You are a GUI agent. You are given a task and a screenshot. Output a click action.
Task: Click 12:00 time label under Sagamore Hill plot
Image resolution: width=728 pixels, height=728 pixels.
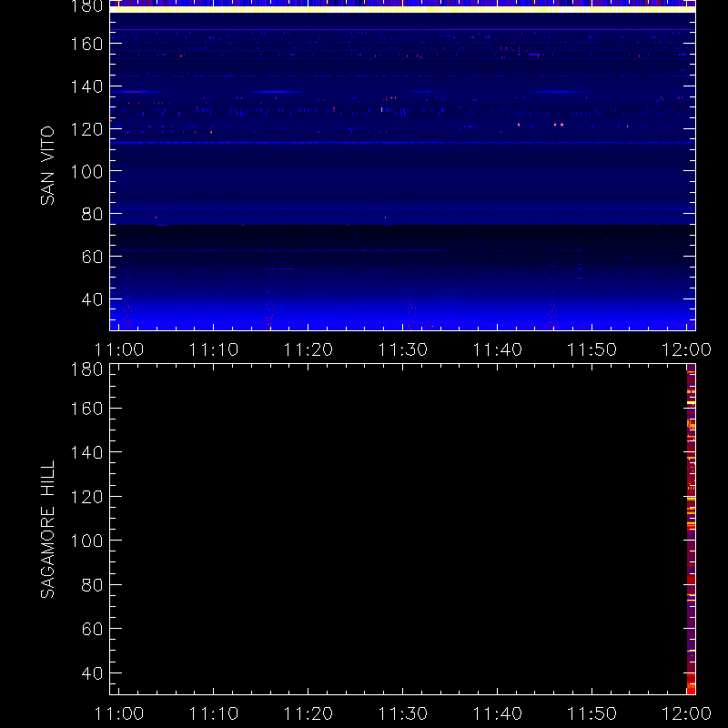(x=687, y=713)
